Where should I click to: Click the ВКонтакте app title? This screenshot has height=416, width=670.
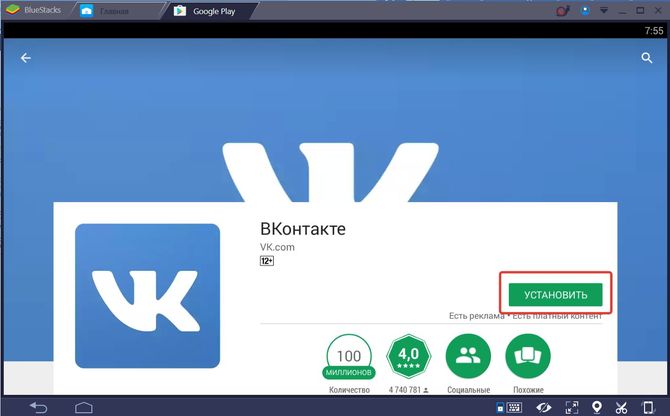click(x=303, y=229)
